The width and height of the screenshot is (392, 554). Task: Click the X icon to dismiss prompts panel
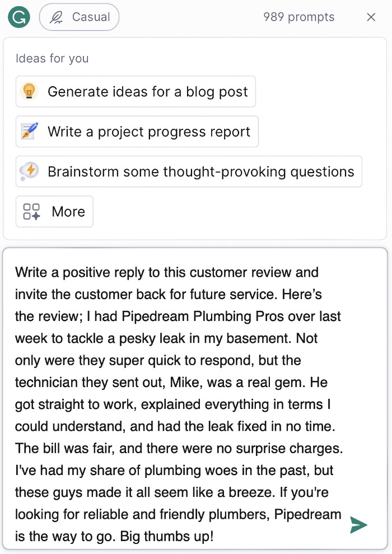click(x=371, y=17)
